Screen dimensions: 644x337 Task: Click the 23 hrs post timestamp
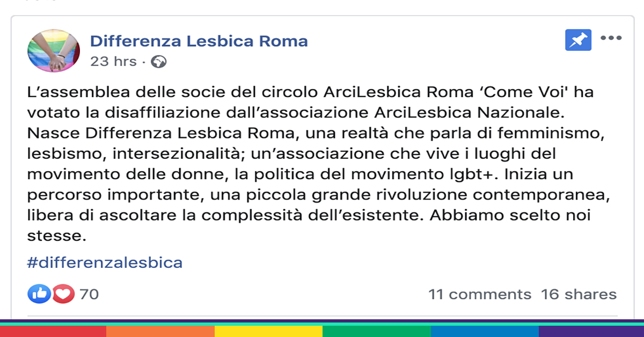113,62
